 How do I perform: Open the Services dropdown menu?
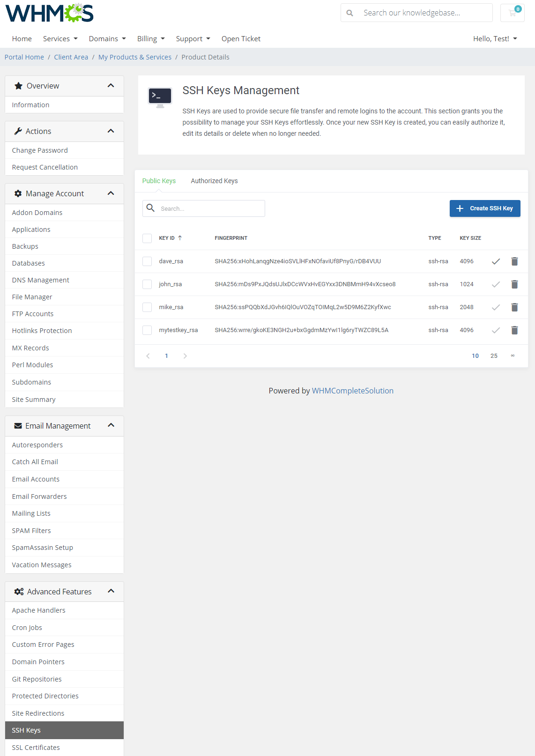[x=60, y=39]
